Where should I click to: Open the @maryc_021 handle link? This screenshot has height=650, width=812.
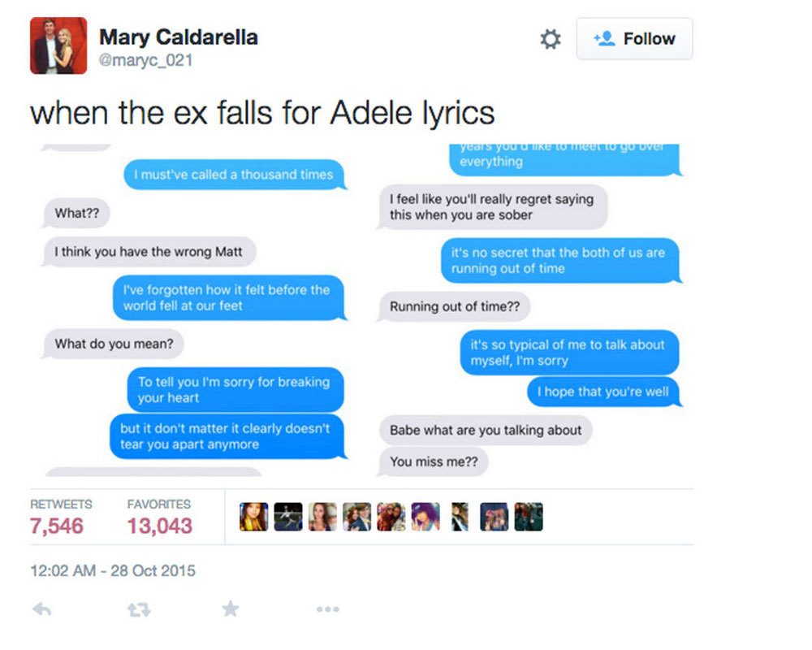pos(146,60)
